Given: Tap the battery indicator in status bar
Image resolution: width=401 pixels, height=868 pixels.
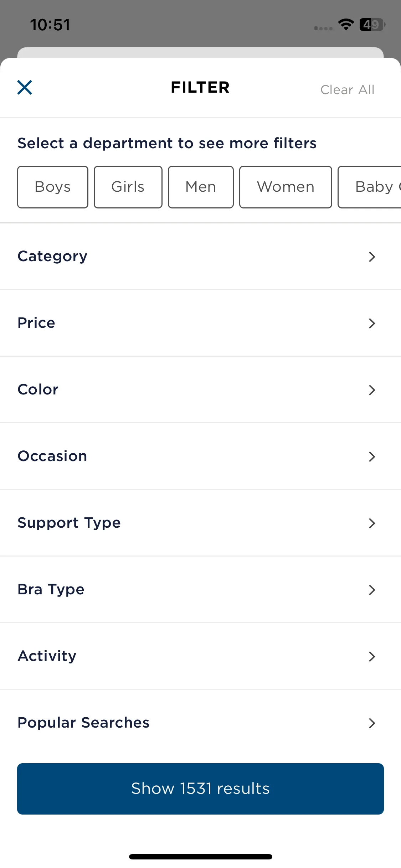Looking at the screenshot, I should (372, 25).
